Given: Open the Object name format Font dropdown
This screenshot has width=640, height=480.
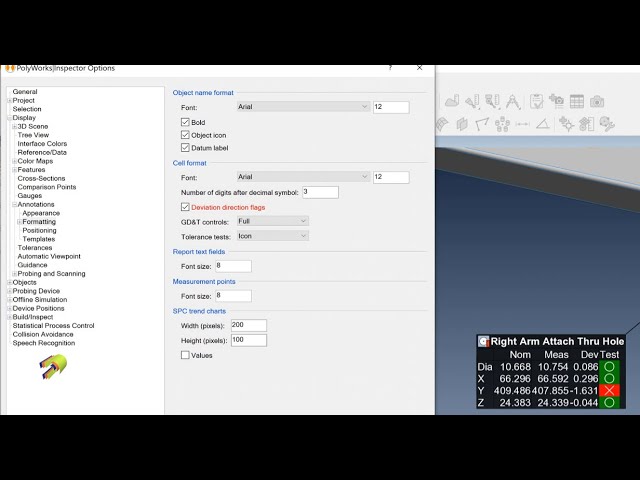Looking at the screenshot, I should 303,107.
